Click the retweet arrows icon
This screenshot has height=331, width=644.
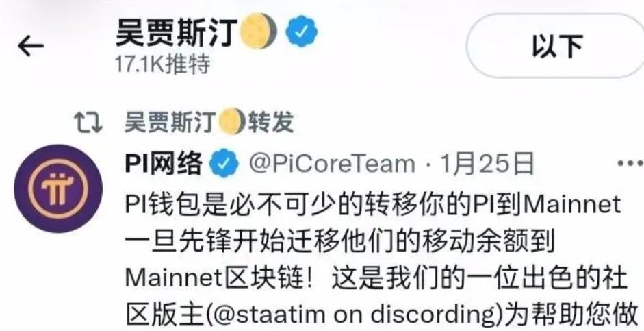(88, 123)
